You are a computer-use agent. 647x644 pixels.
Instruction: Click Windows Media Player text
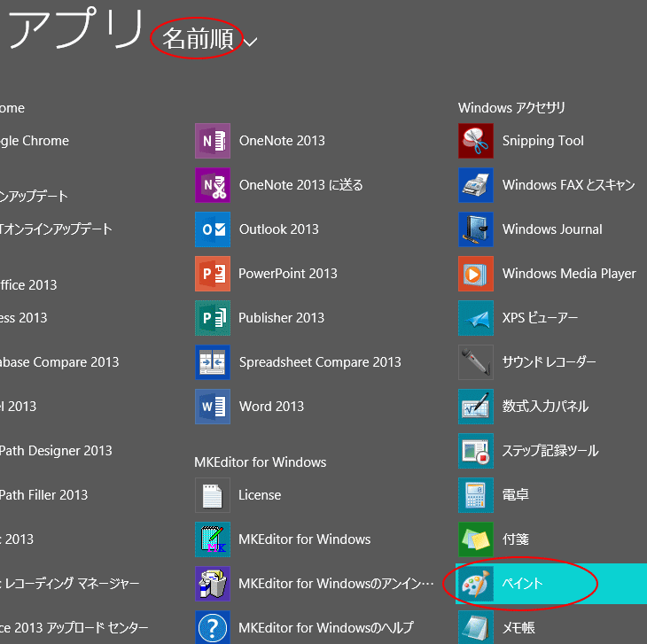pyautogui.click(x=569, y=274)
